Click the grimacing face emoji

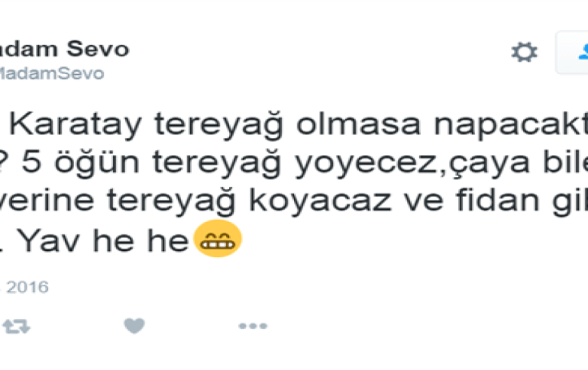(218, 239)
